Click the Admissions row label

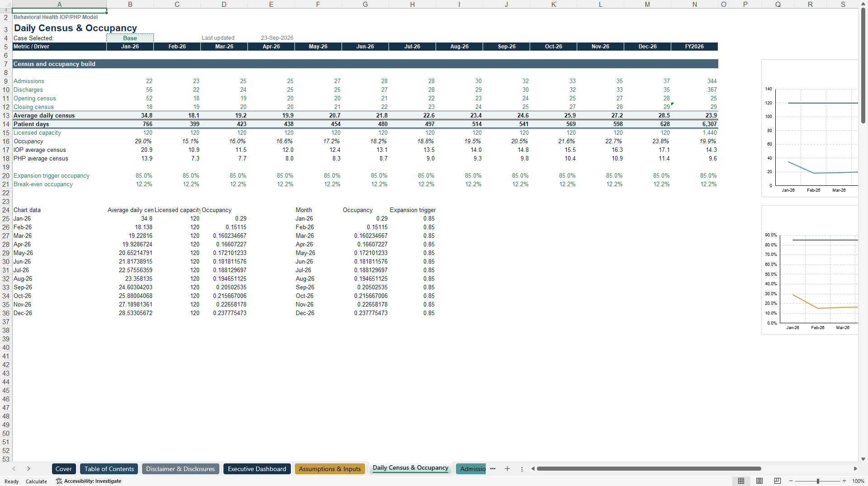[x=29, y=81]
